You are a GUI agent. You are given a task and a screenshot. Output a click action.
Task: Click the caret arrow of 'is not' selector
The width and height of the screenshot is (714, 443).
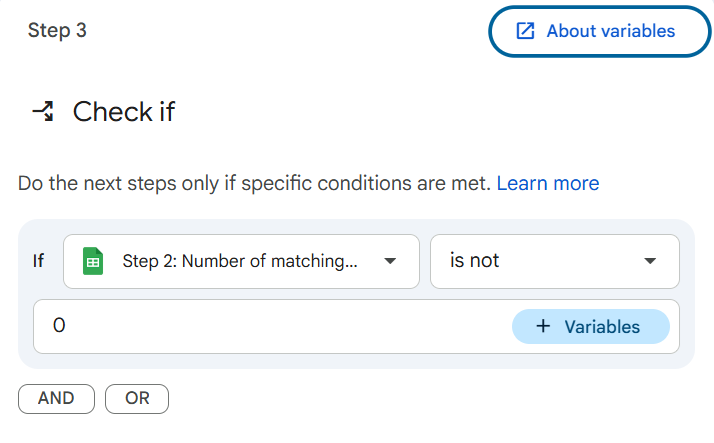650,262
